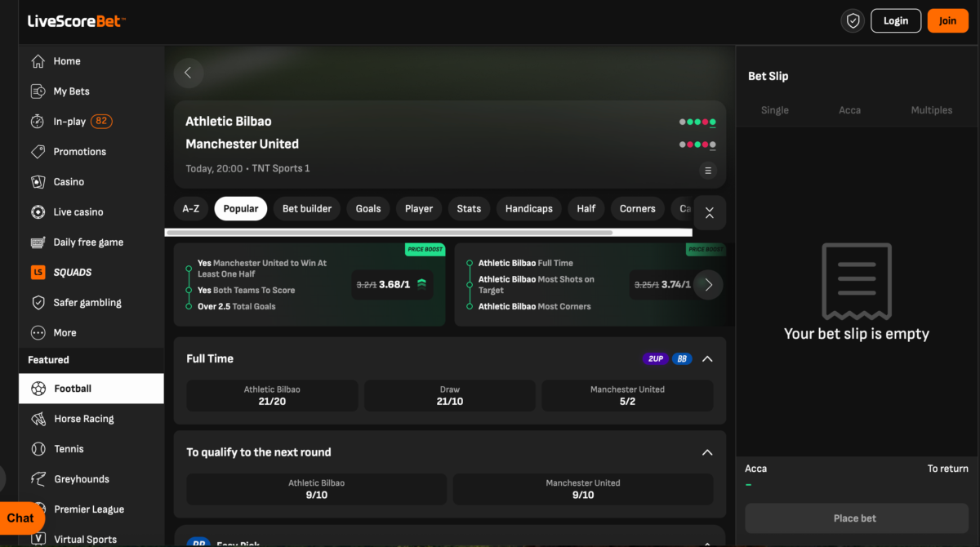Click the Football ball icon

click(38, 389)
